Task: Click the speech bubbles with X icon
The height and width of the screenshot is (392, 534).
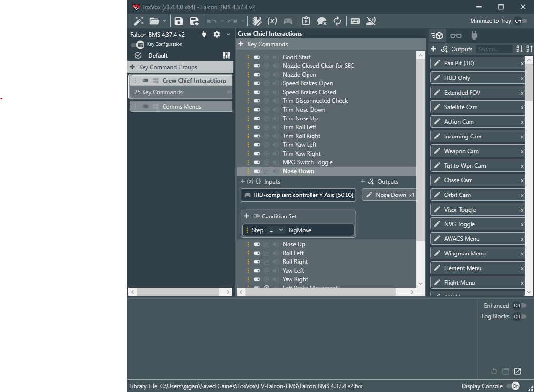Action: pyautogui.click(x=322, y=21)
